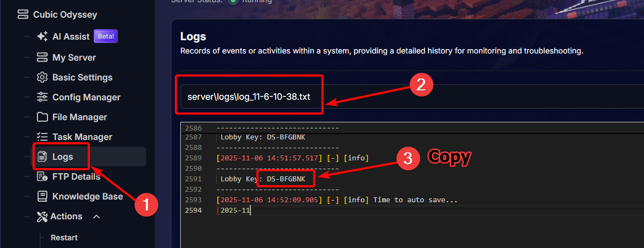Select the Logs item in the sidebar
This screenshot has width=644, height=248.
(x=62, y=157)
